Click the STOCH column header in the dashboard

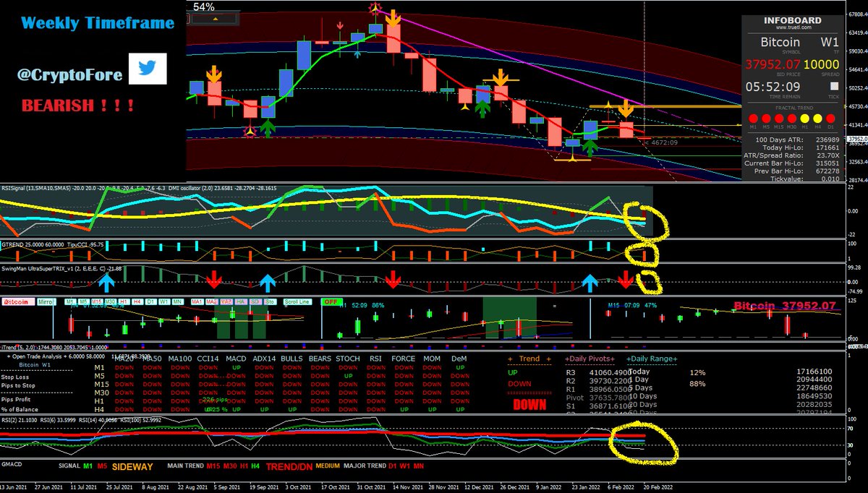[348, 359]
